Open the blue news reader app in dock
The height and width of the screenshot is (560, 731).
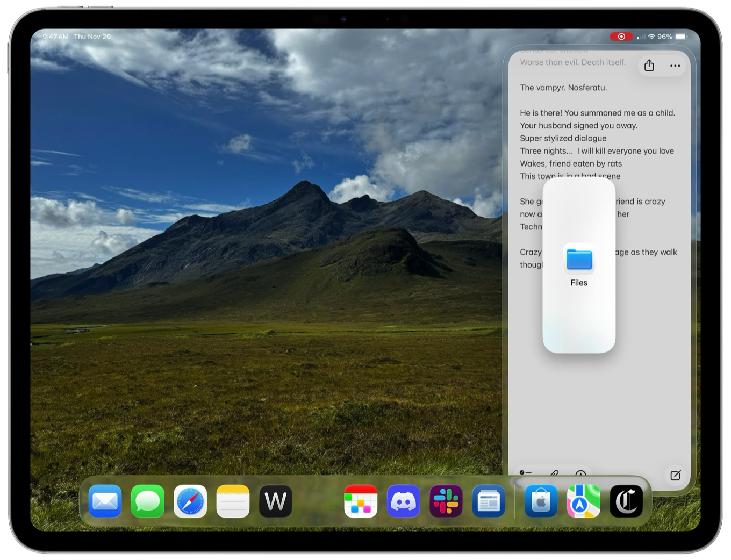pos(489,501)
